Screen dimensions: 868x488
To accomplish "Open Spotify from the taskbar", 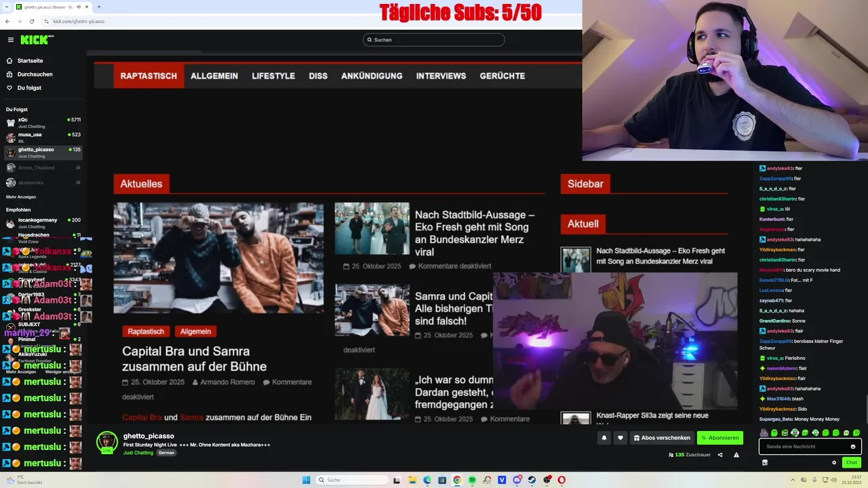I will coord(472,480).
